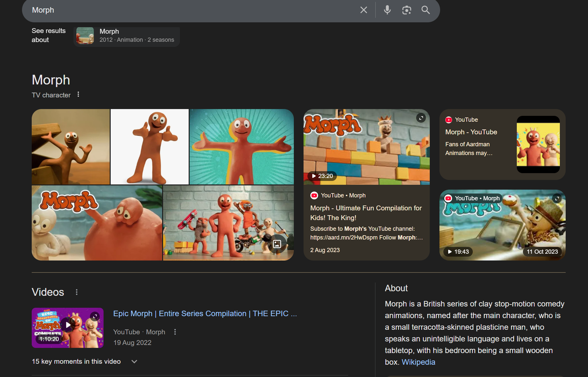Click the search input containing Morph
The image size is (588, 377).
click(191, 10)
